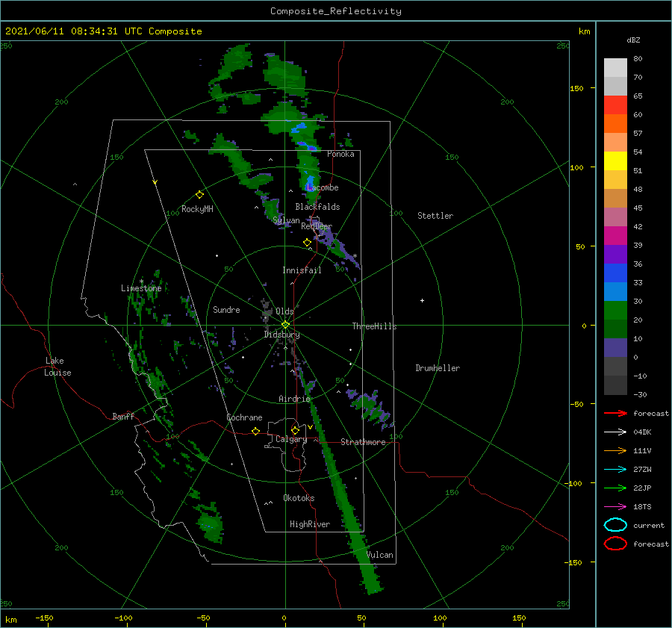This screenshot has height=628, width=672.
Task: Click the green echo cluster east of Airdrie
Action: click(x=370, y=407)
